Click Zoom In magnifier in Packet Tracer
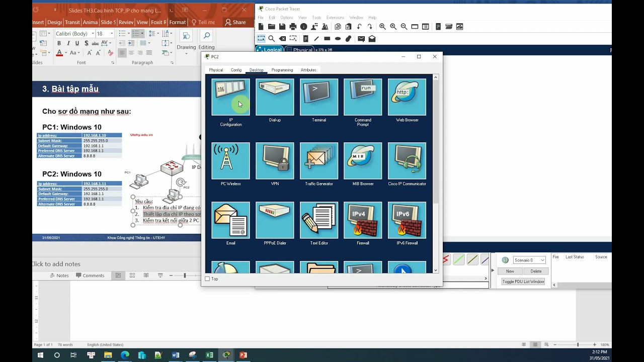 [382, 27]
